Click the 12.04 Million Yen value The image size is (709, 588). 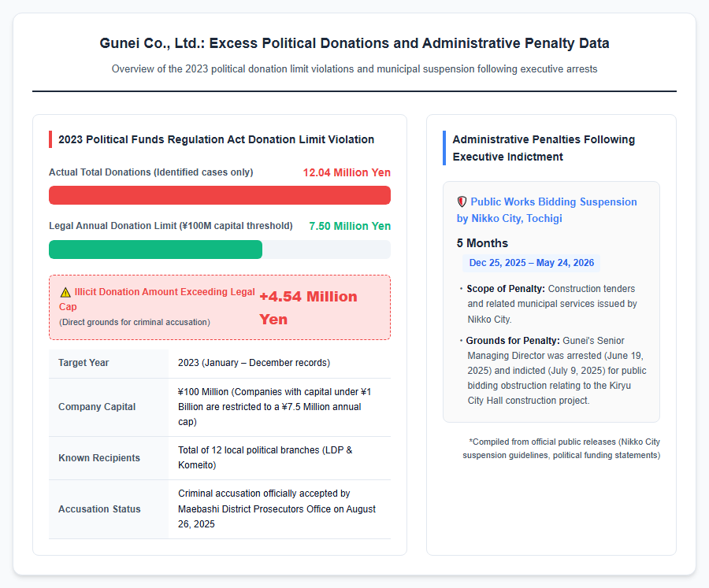[x=347, y=172]
